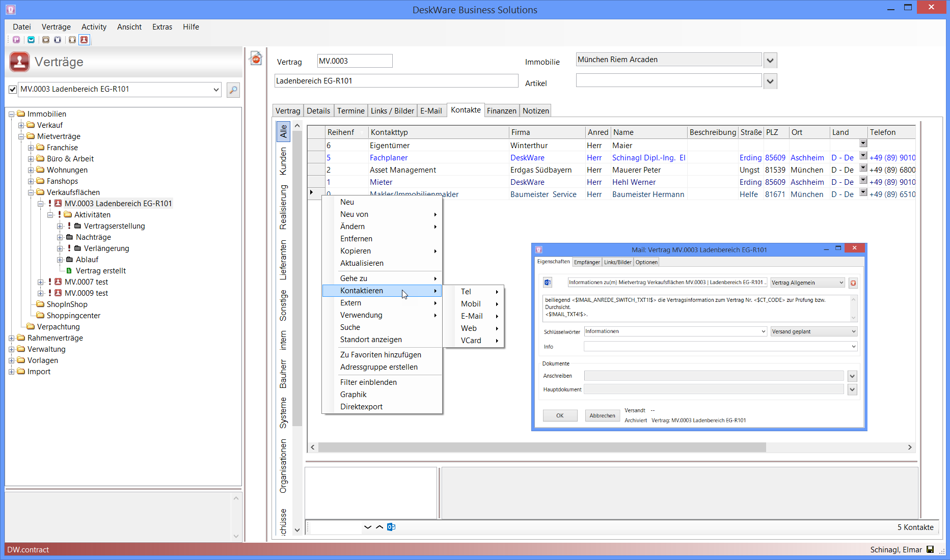Screen dimensions: 950x560
Task: Click the house icon in toolbar
Action: tap(72, 40)
